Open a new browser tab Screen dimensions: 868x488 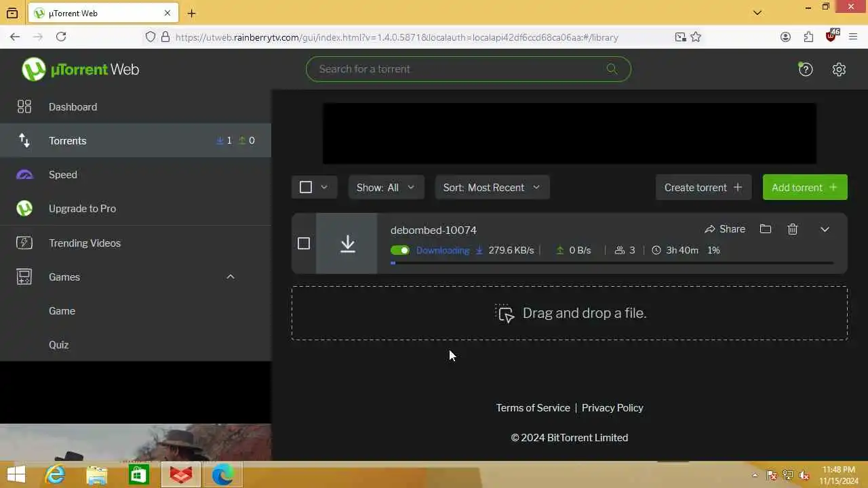click(x=192, y=13)
